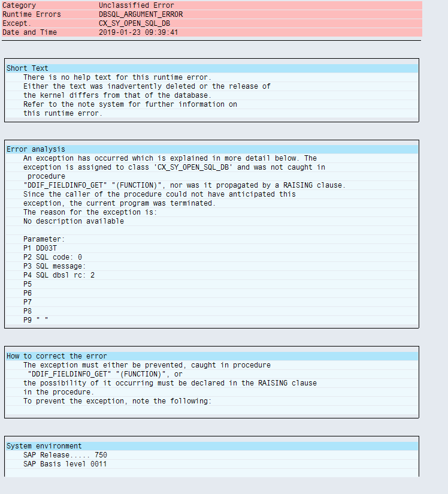Screen dimensions: 448x494
Task: Click line 'Since the caller of the procedure could not'
Action: coord(159,194)
